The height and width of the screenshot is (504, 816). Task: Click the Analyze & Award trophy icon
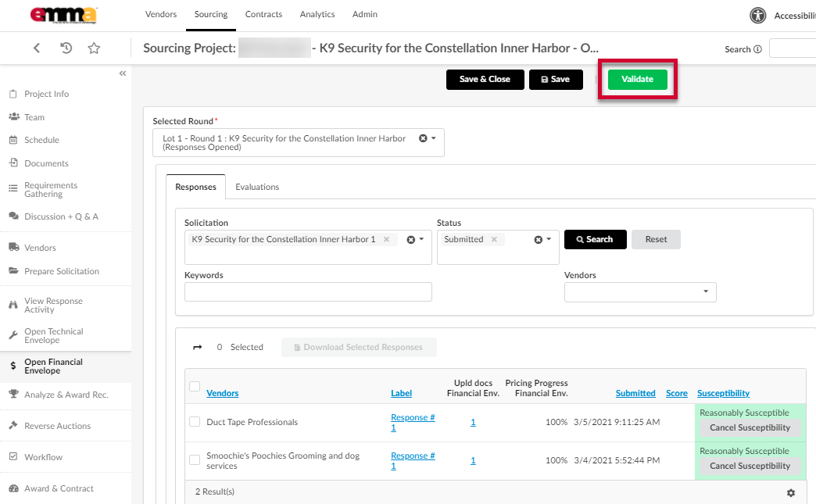(x=14, y=394)
